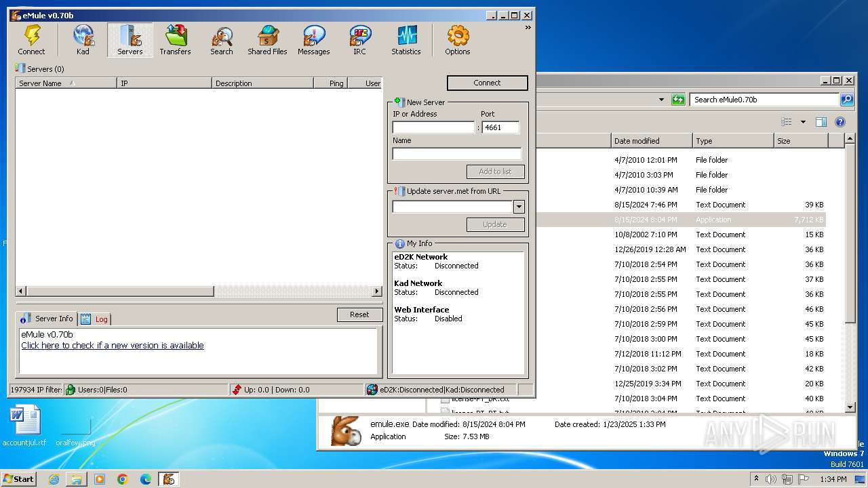Click the Up/Down speed status icon
This screenshot has height=488, width=868.
tap(236, 390)
